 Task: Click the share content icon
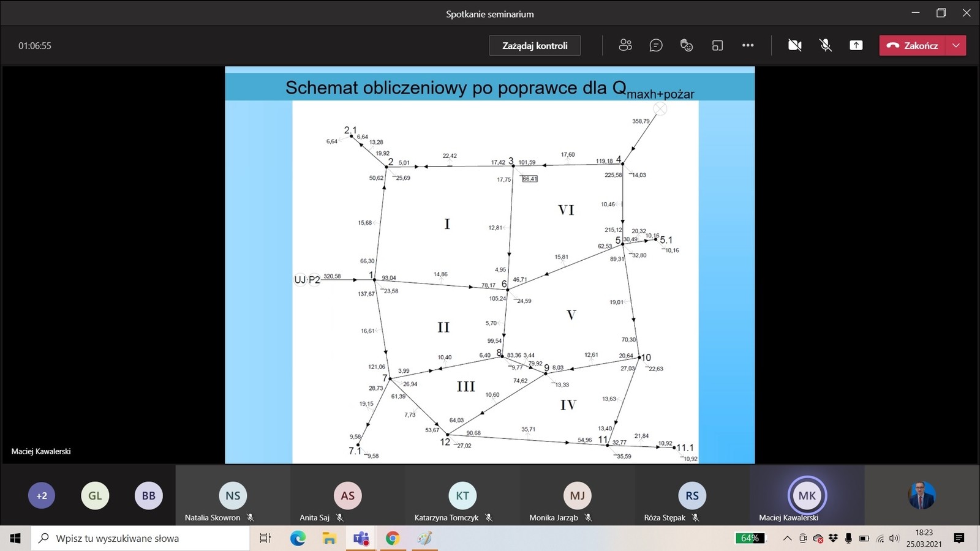coord(856,45)
